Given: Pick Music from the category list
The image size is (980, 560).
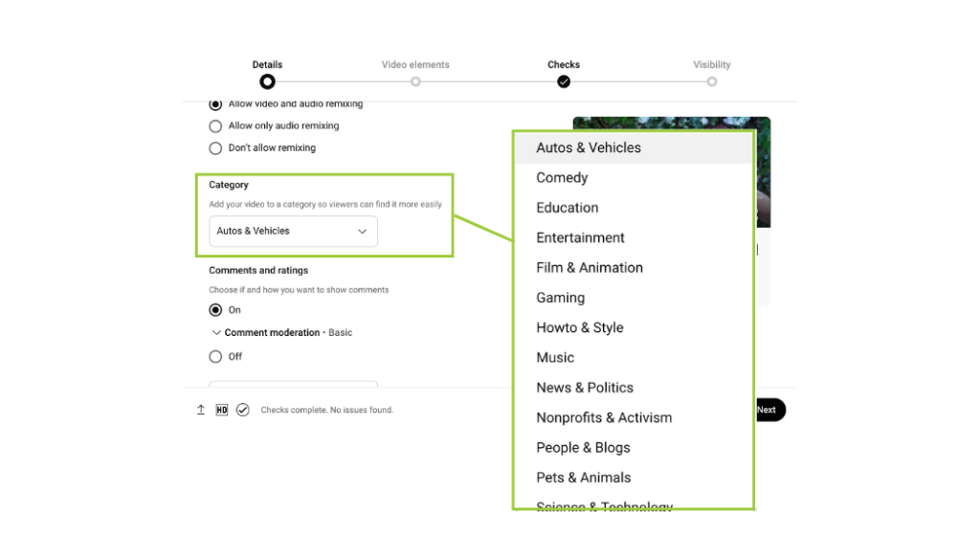Looking at the screenshot, I should [555, 358].
